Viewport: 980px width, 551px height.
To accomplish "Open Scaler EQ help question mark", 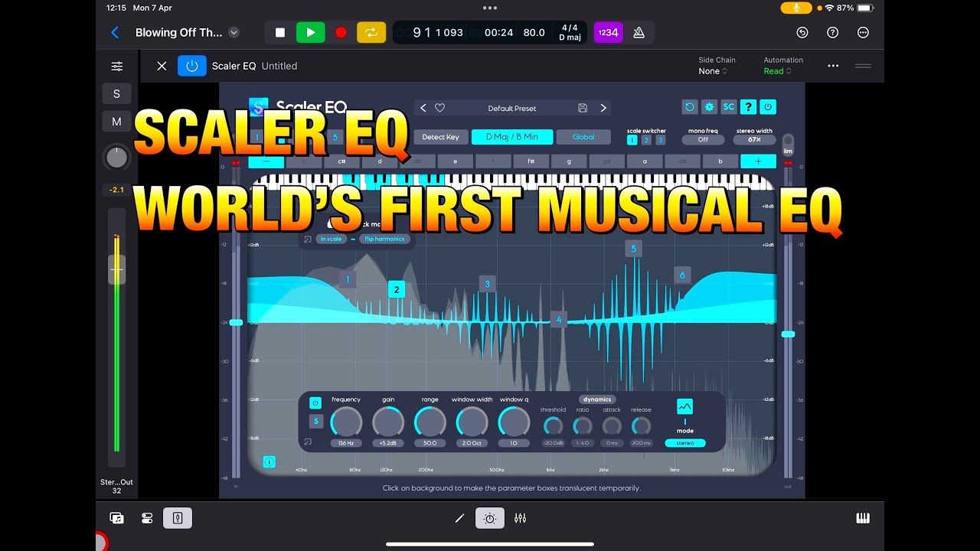I will click(749, 107).
